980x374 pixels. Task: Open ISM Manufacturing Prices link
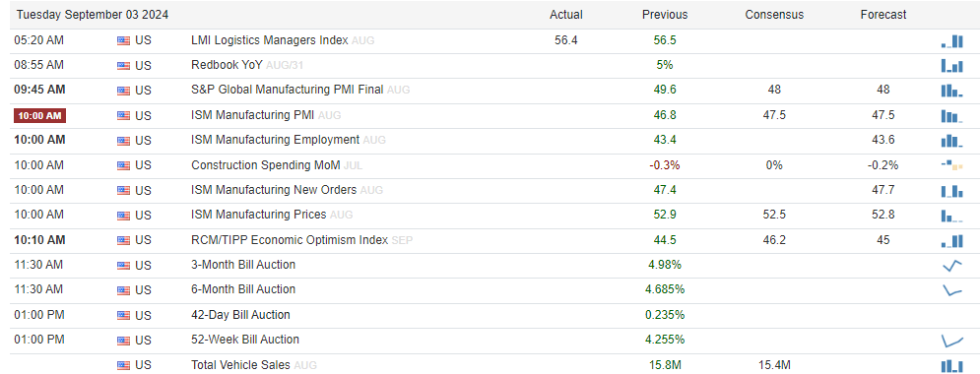(x=259, y=215)
